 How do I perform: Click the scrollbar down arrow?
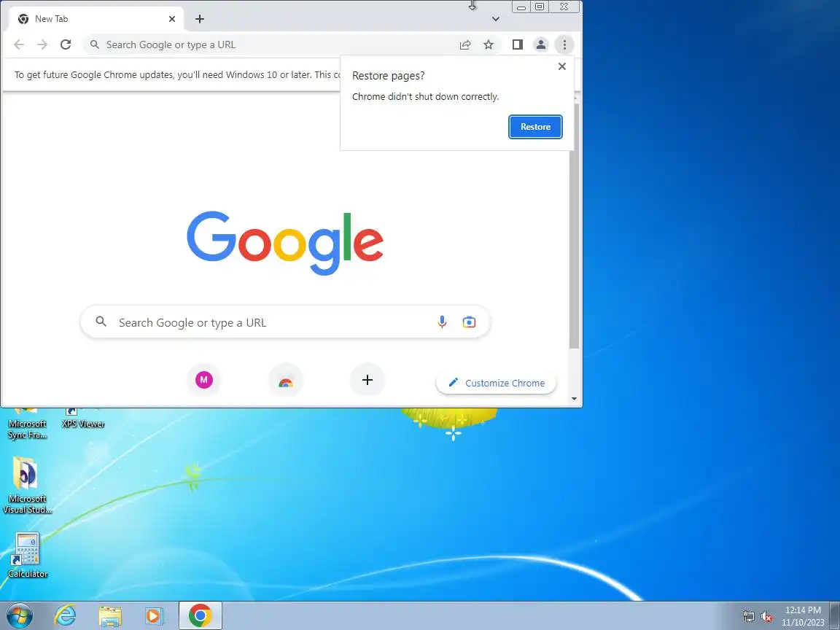575,399
